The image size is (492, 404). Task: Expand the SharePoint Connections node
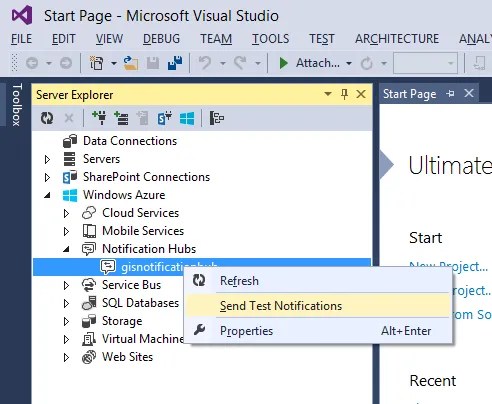(47, 177)
